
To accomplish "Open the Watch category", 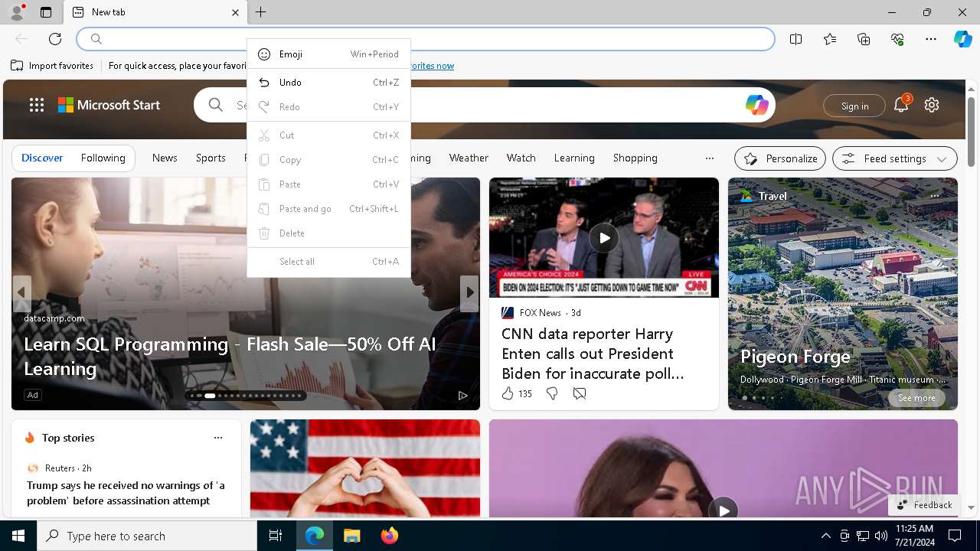I will pos(521,158).
